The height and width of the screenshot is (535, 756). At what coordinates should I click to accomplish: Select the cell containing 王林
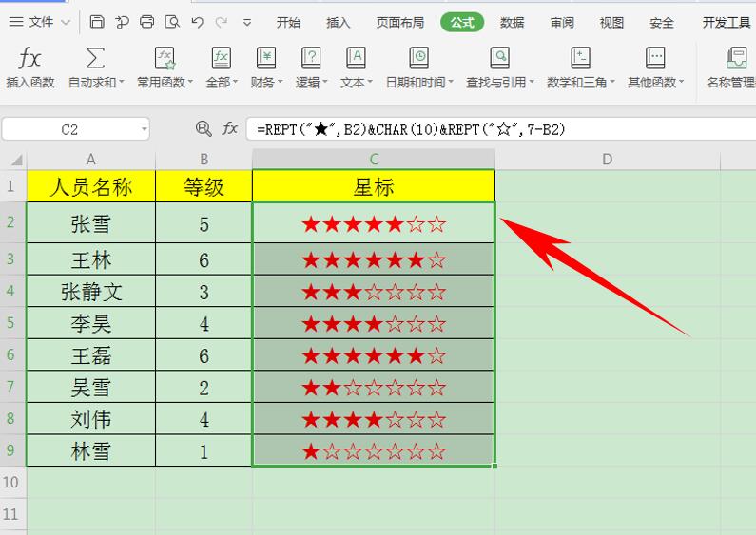pos(91,259)
